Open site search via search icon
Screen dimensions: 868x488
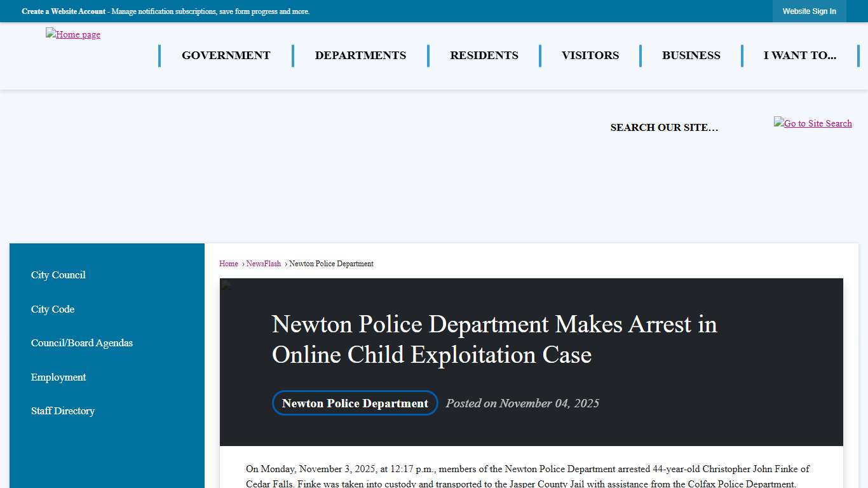(x=813, y=123)
